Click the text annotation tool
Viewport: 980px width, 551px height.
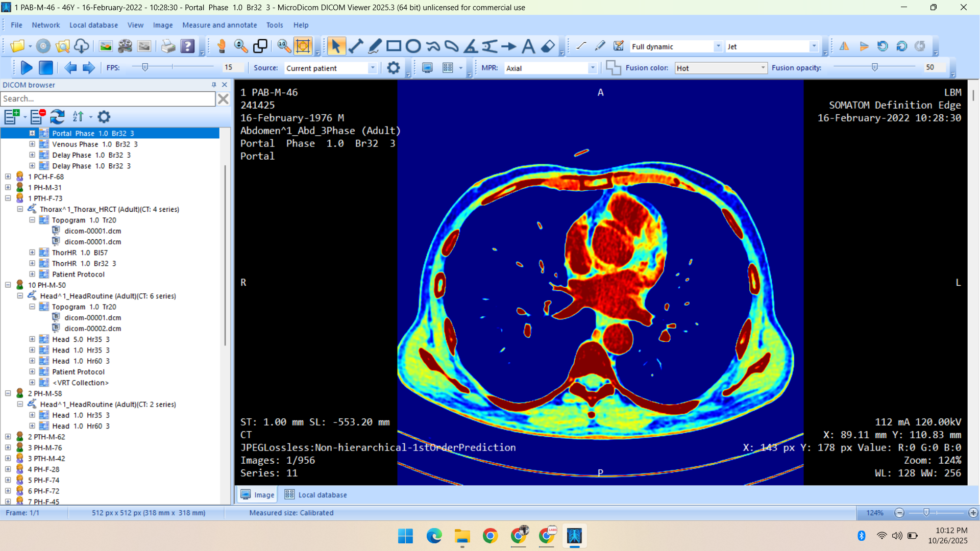pos(528,46)
